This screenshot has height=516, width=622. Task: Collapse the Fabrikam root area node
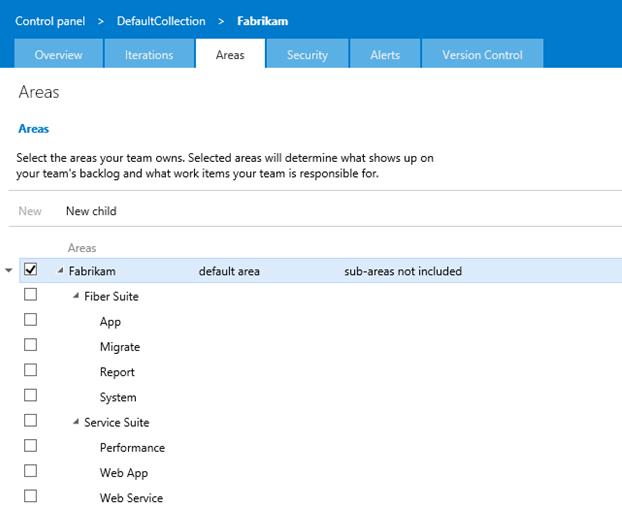[60, 270]
